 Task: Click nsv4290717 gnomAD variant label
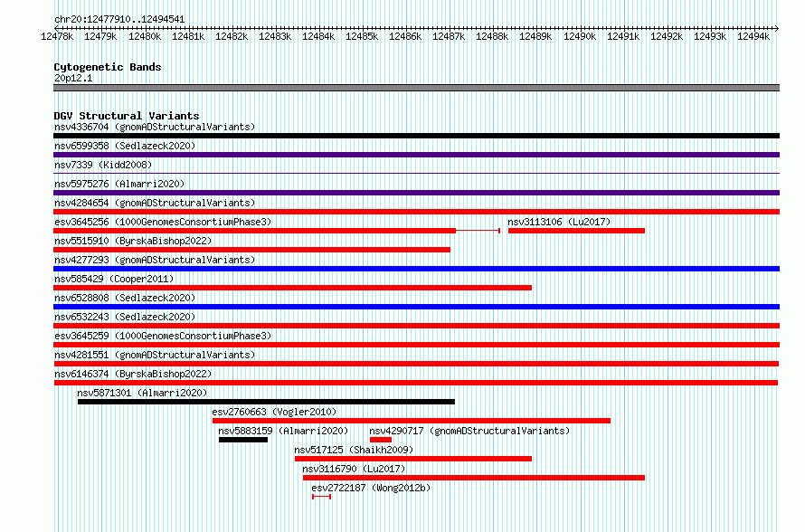coord(469,431)
